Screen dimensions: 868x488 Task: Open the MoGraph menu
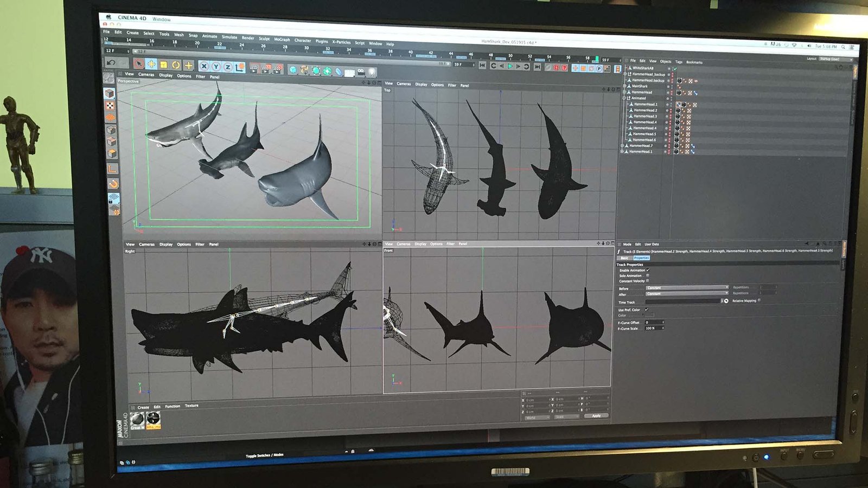tap(282, 40)
